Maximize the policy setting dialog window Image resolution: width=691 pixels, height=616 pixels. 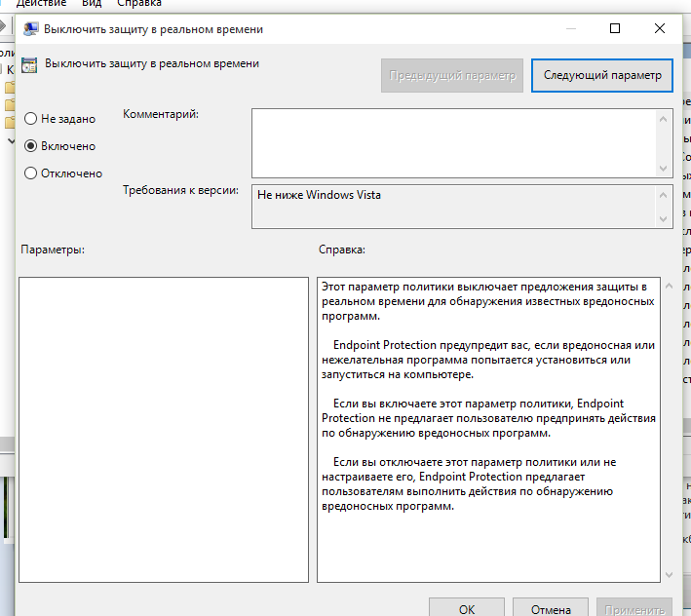[x=615, y=29]
